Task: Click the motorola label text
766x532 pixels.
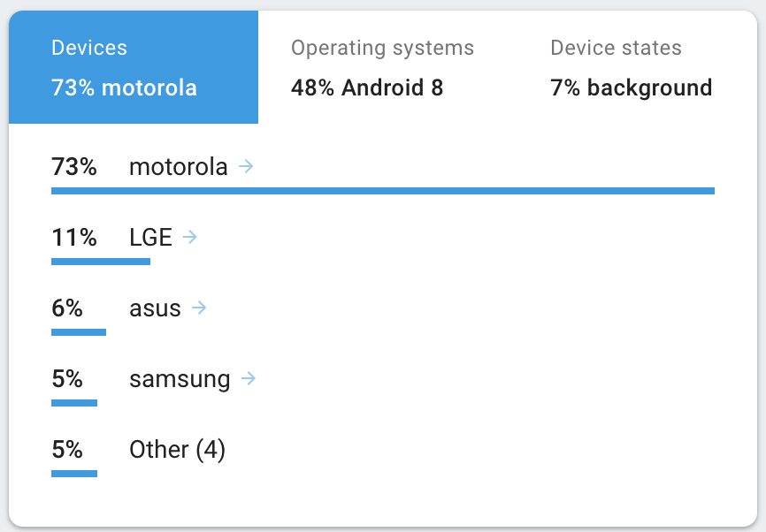Action: [x=178, y=166]
